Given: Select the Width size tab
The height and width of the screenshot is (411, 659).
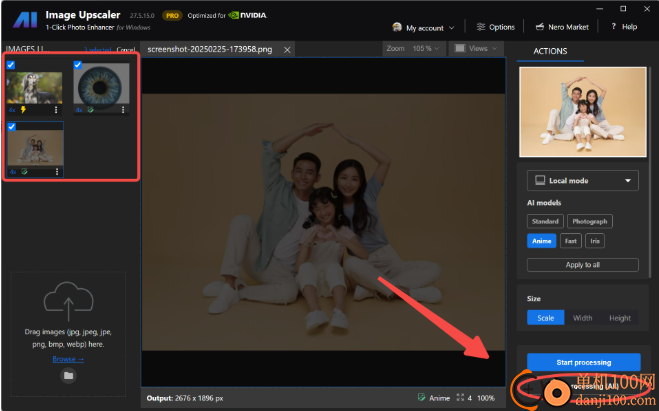Looking at the screenshot, I should [x=583, y=318].
